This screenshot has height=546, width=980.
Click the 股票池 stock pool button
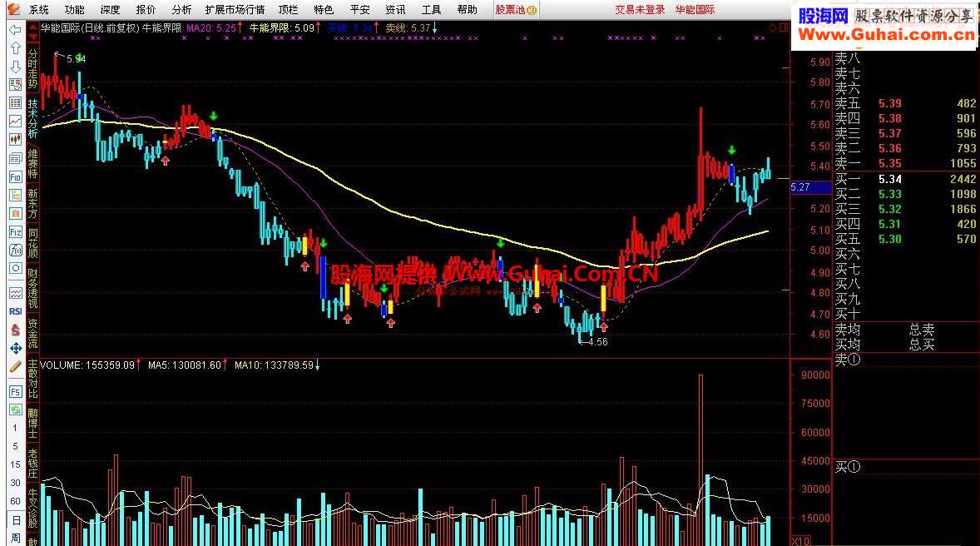(517, 9)
